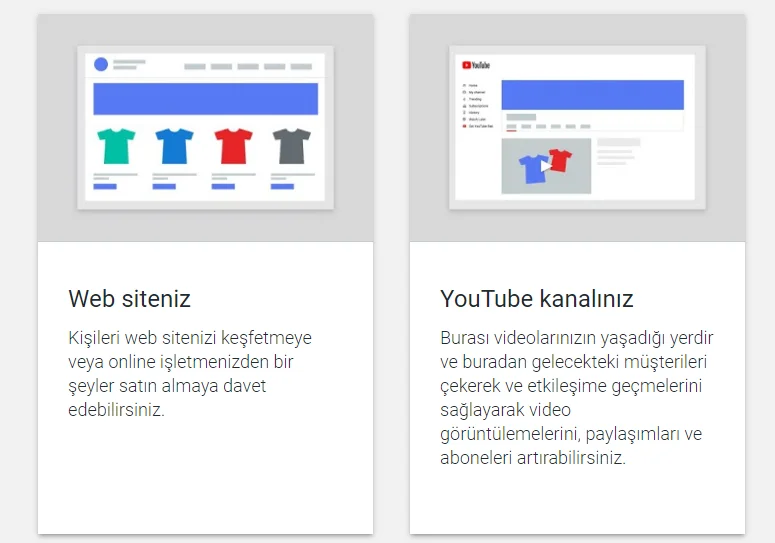Screen dimensions: 775x543
Task: Click the blue button under blue t-shirt
Action: click(164, 186)
